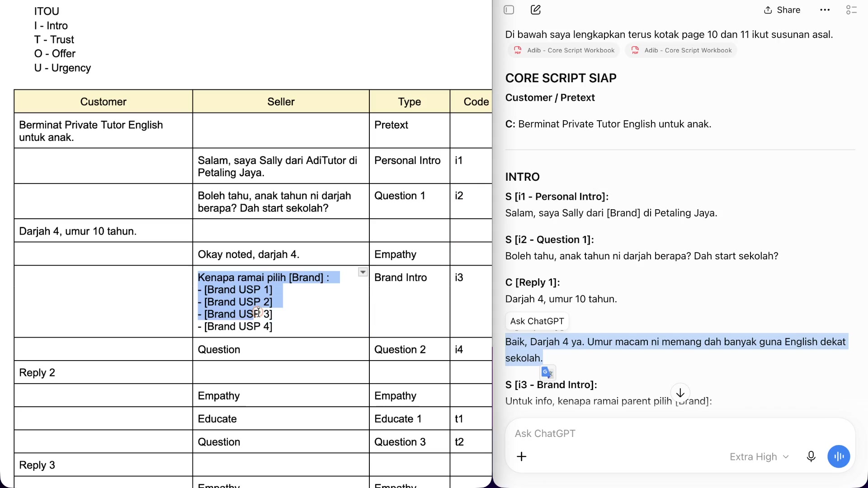Click the t2 code cell

tap(472, 442)
